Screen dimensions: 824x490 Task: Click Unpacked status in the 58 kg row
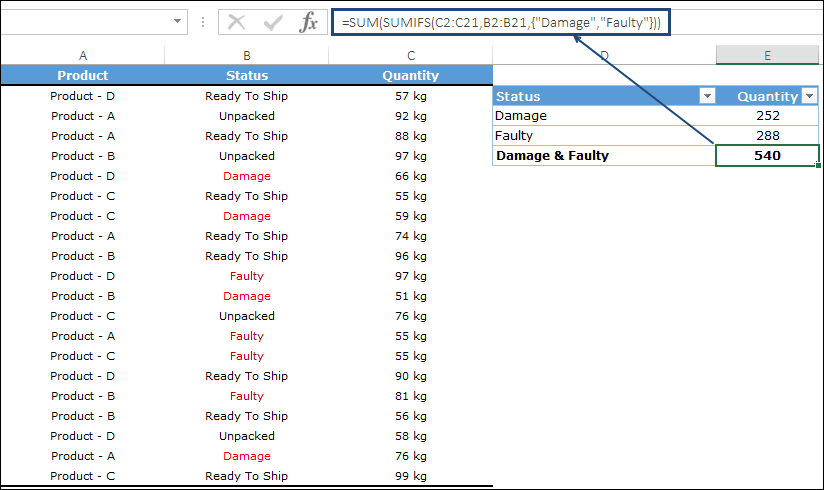point(246,435)
